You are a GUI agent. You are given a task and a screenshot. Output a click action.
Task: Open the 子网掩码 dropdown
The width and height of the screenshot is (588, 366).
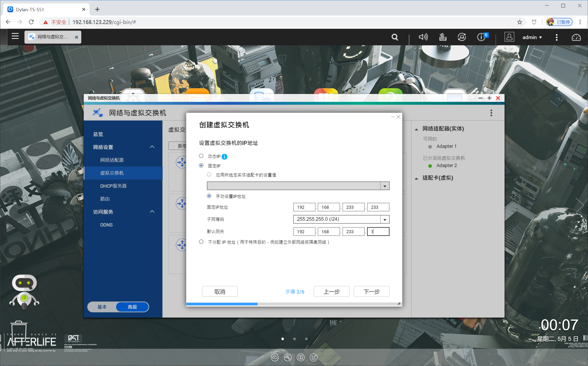click(385, 219)
